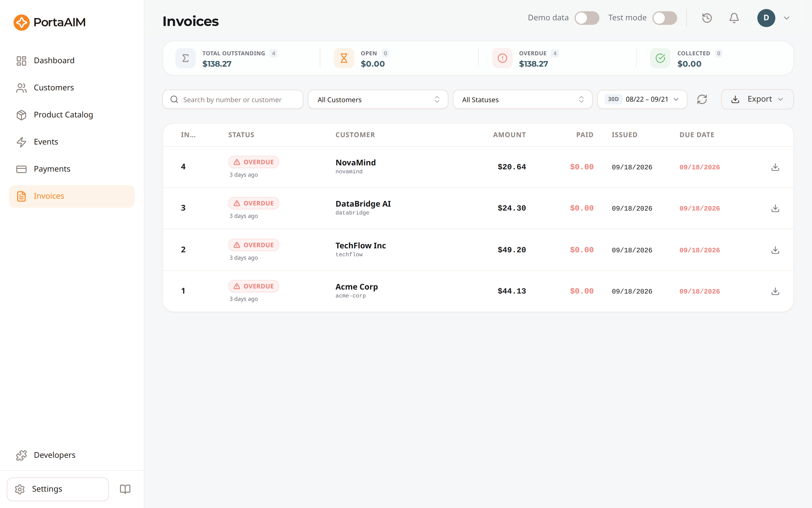
Task: Open the All Customers filter dropdown
Action: pos(378,99)
